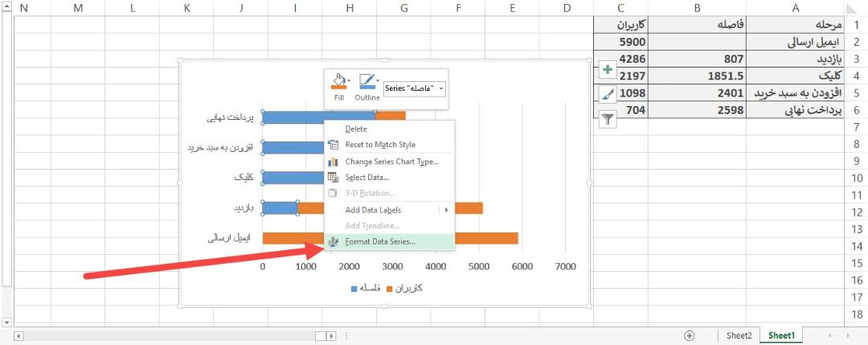Screen dimensions: 868x345
Task: Select row 1 header
Action: tap(857, 25)
